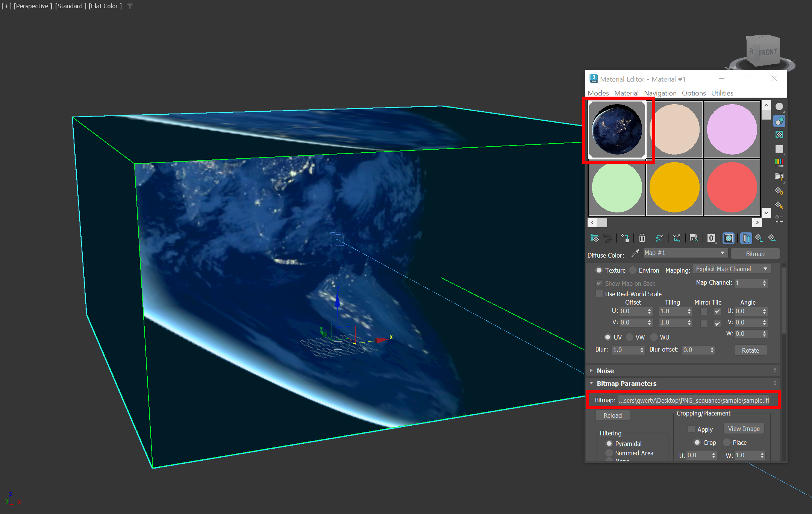This screenshot has width=812, height=514.
Task: Select the yellow material sample slot
Action: [674, 187]
